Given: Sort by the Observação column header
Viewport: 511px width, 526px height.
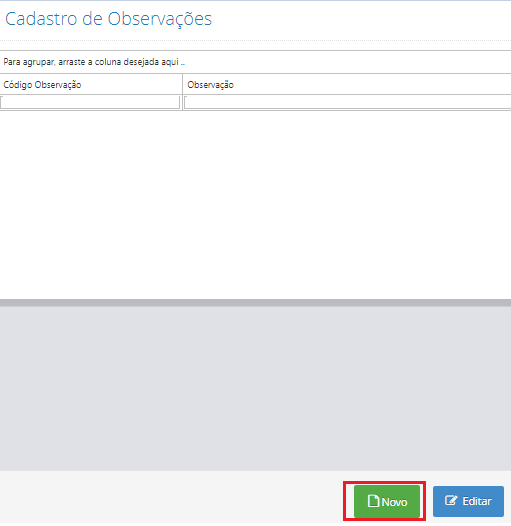Looking at the screenshot, I should (347, 85).
